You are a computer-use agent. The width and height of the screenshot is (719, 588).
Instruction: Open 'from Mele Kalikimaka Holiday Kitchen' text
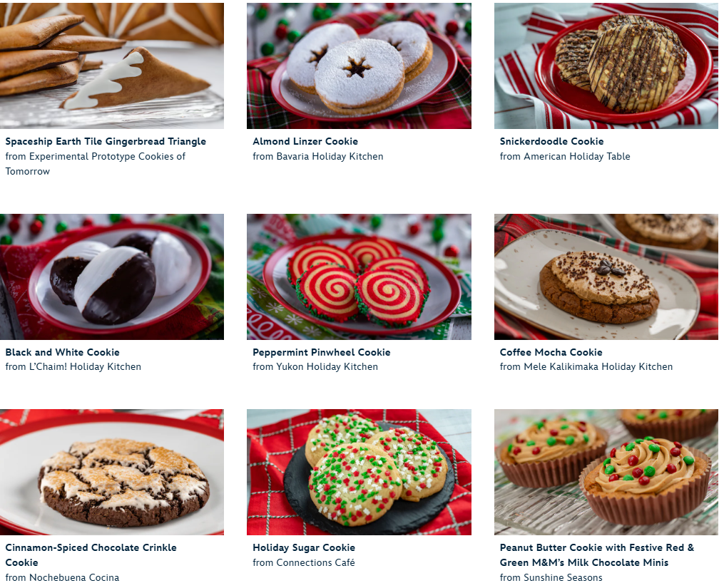click(x=586, y=366)
